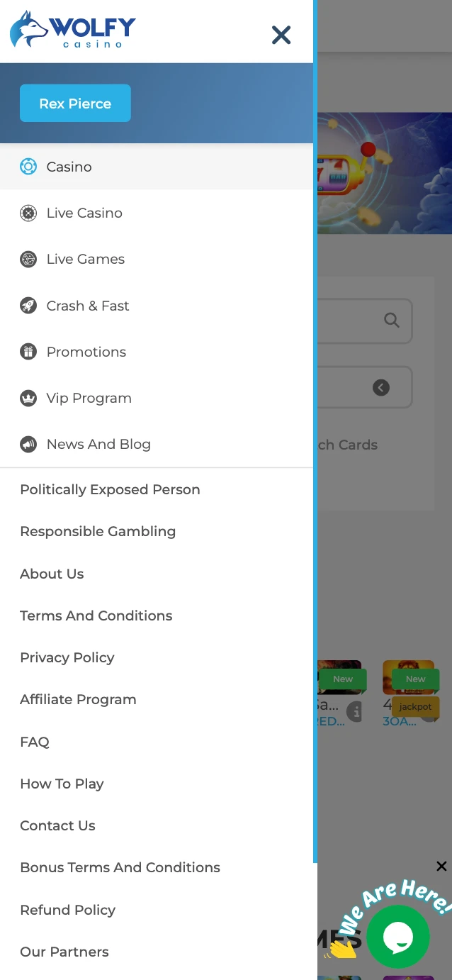
Task: Click the Live Casino icon
Action: 28,213
